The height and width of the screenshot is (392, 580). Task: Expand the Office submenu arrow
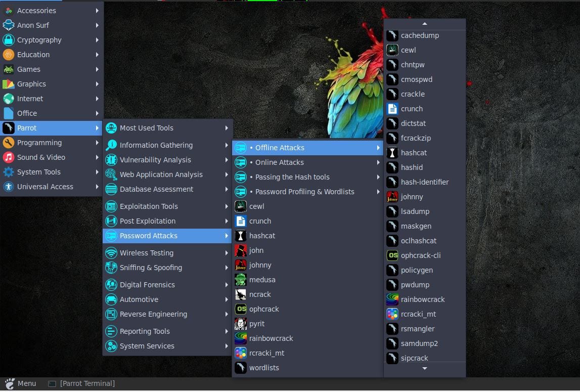(x=97, y=113)
